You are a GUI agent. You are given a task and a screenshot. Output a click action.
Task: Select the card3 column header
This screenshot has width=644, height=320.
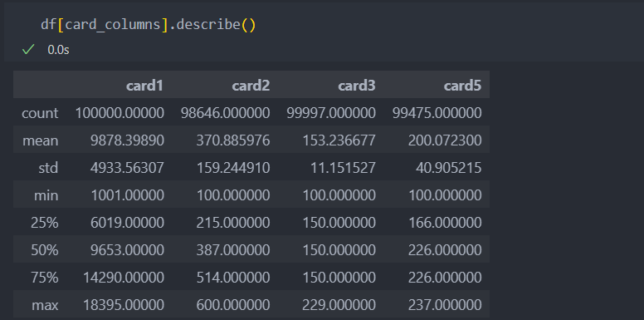[357, 86]
